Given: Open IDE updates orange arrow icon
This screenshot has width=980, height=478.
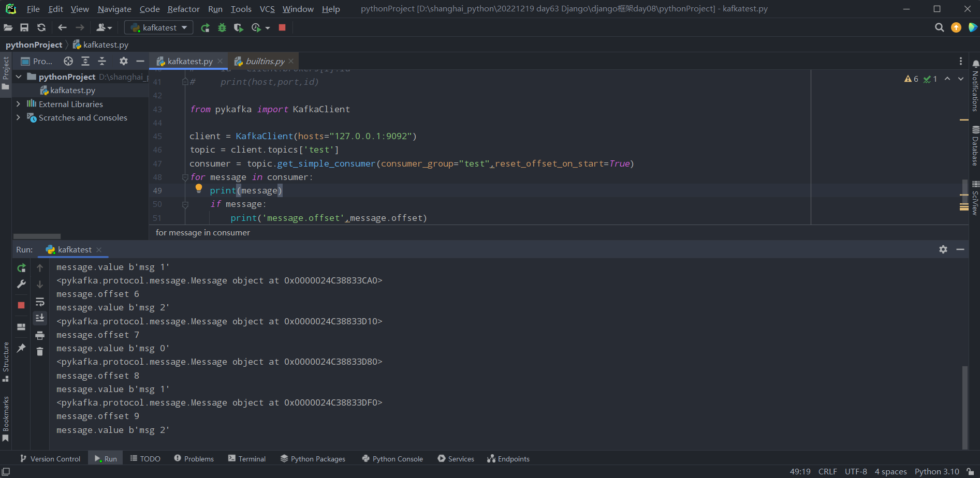Looking at the screenshot, I should click(956, 27).
